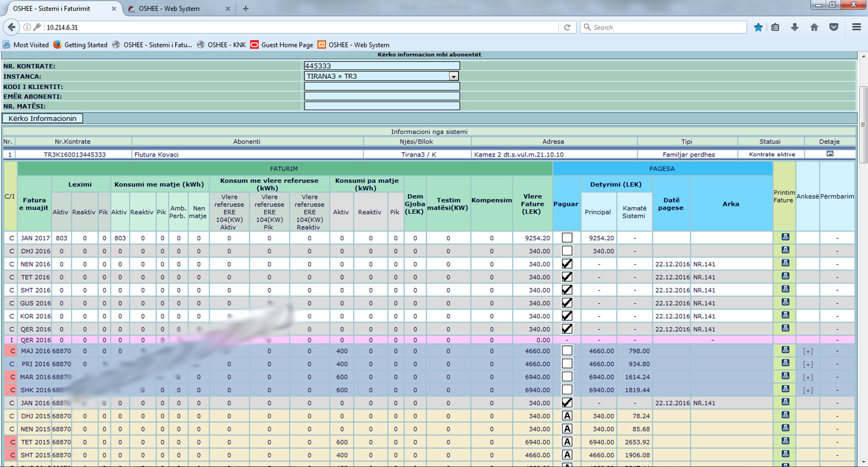Click contract number TR3K160013445333
Image resolution: width=868 pixels, height=467 pixels.
tap(75, 154)
